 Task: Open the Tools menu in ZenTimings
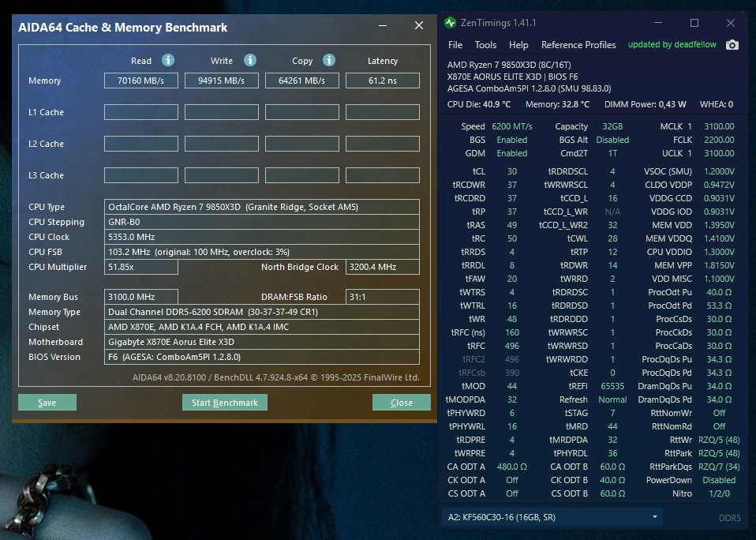point(485,45)
